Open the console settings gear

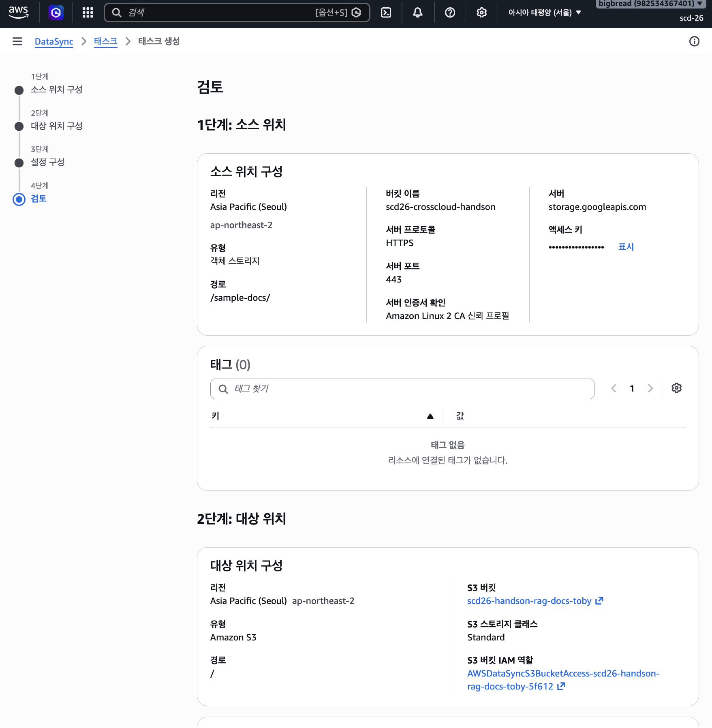[x=481, y=13]
